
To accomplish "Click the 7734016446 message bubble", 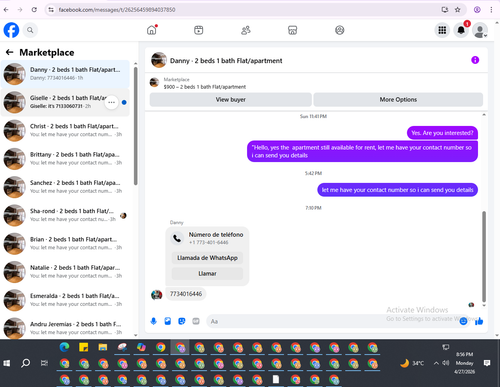I will (186, 294).
